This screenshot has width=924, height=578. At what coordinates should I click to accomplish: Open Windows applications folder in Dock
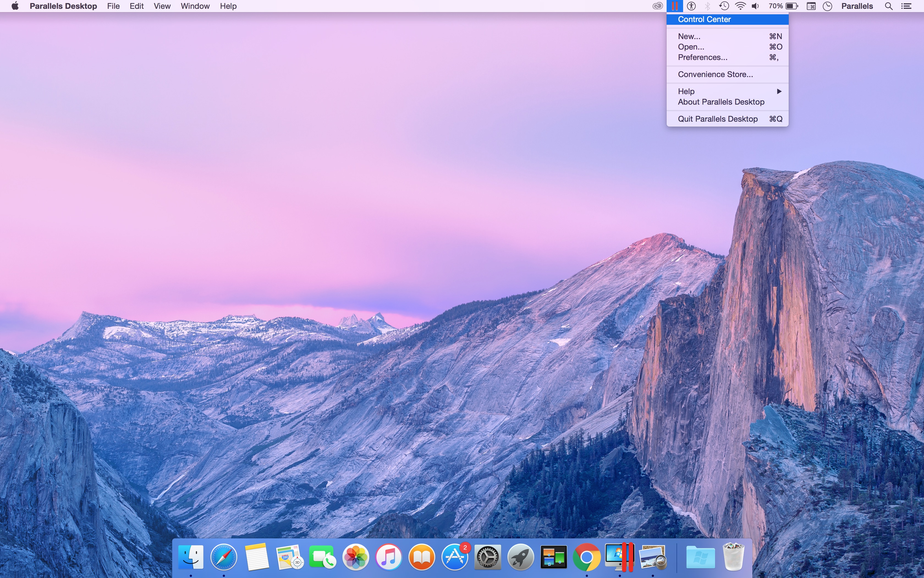point(701,557)
